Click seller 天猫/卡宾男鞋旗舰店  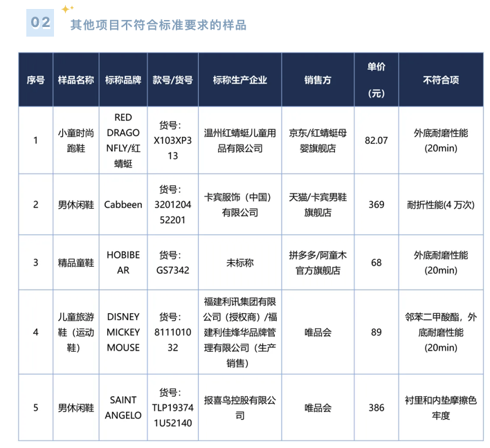[x=318, y=205]
